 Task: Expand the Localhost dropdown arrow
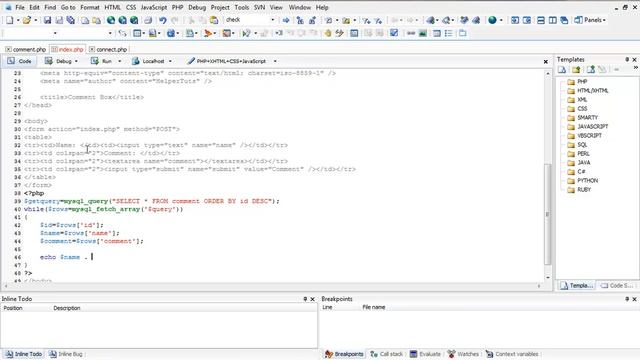coord(170,61)
